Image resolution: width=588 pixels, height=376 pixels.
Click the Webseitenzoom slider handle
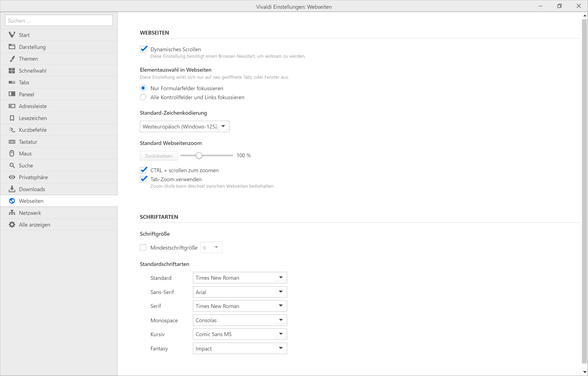pyautogui.click(x=199, y=155)
